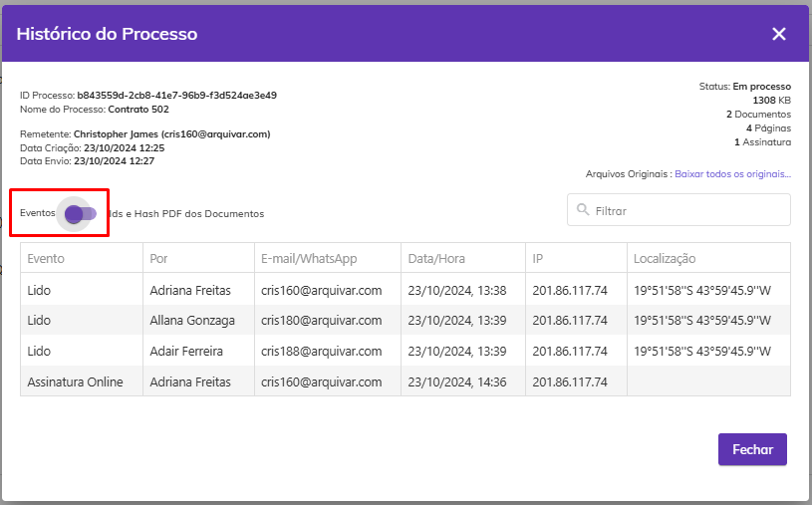Focus the Filtrar input field
The width and height of the screenshot is (812, 505).
(678, 210)
